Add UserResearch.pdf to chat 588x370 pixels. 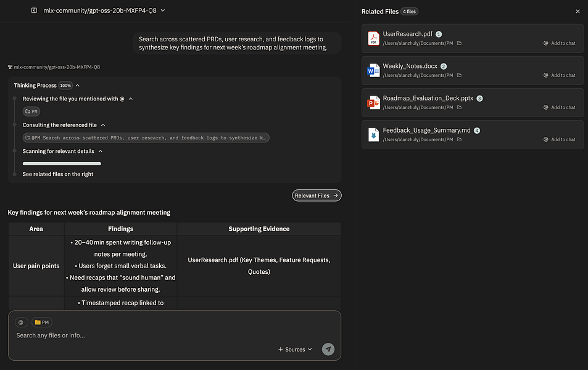coord(559,43)
